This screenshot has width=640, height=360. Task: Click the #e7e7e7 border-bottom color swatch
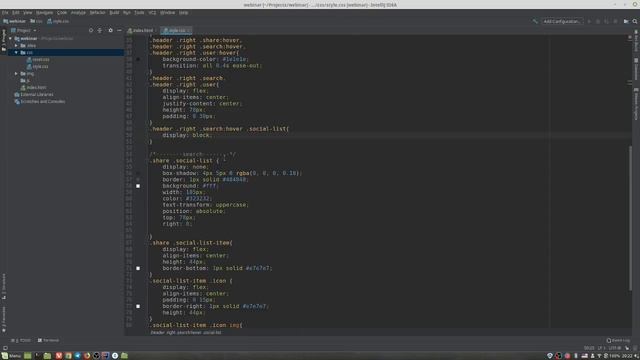[x=138, y=268]
